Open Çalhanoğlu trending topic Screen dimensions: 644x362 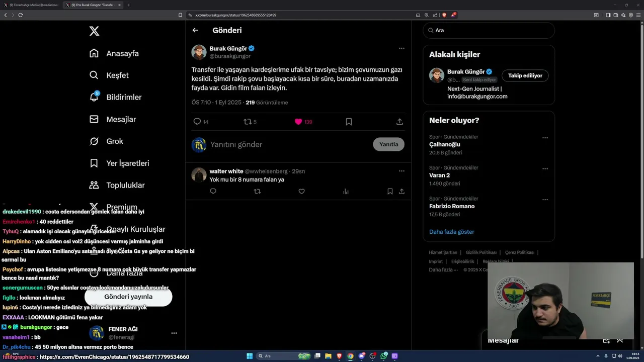pos(445,144)
